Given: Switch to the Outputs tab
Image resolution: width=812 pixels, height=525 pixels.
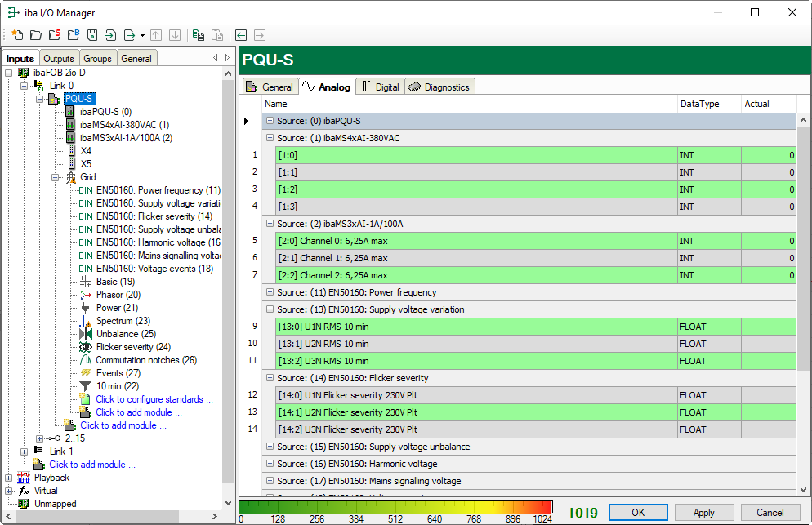Looking at the screenshot, I should [59, 58].
